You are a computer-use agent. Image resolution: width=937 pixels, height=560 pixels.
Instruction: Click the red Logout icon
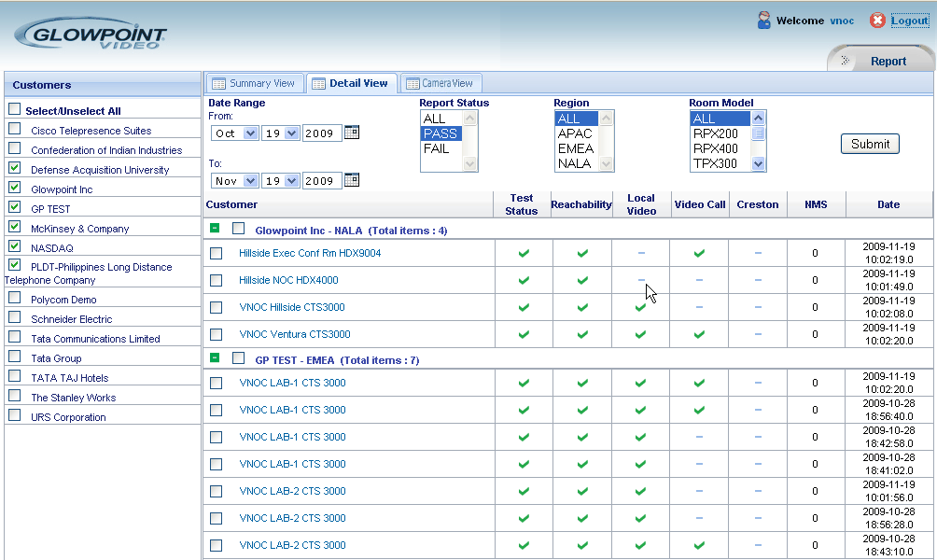[x=877, y=21]
